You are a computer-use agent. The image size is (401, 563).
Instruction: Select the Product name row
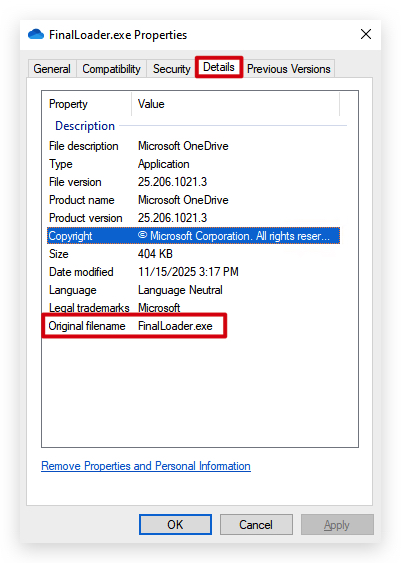[193, 200]
